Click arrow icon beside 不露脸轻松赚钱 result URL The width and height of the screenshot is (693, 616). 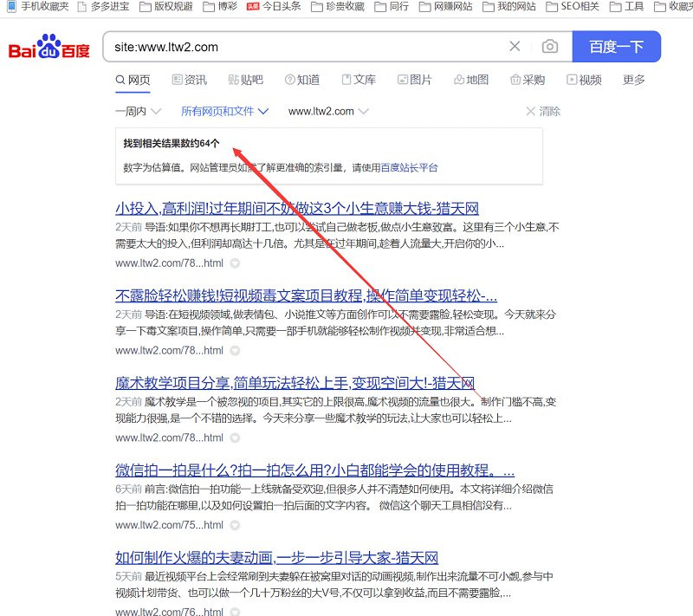[235, 351]
